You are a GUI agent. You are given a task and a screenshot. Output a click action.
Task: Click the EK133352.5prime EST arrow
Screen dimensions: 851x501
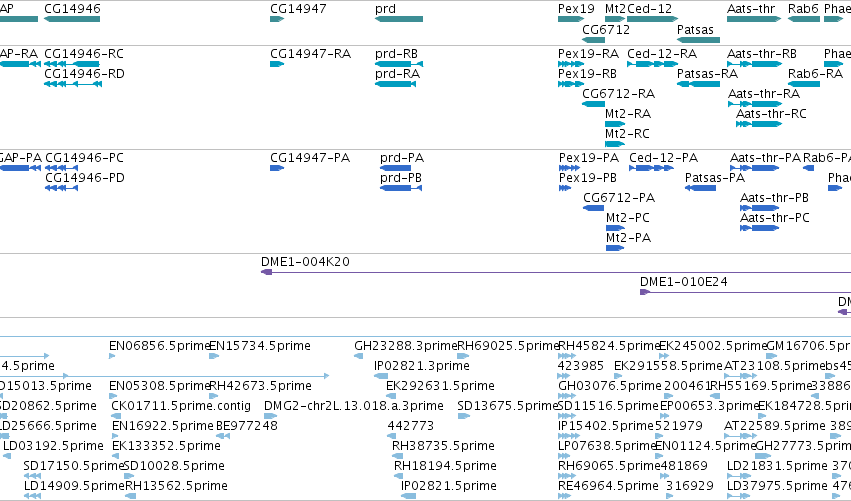coord(116,456)
